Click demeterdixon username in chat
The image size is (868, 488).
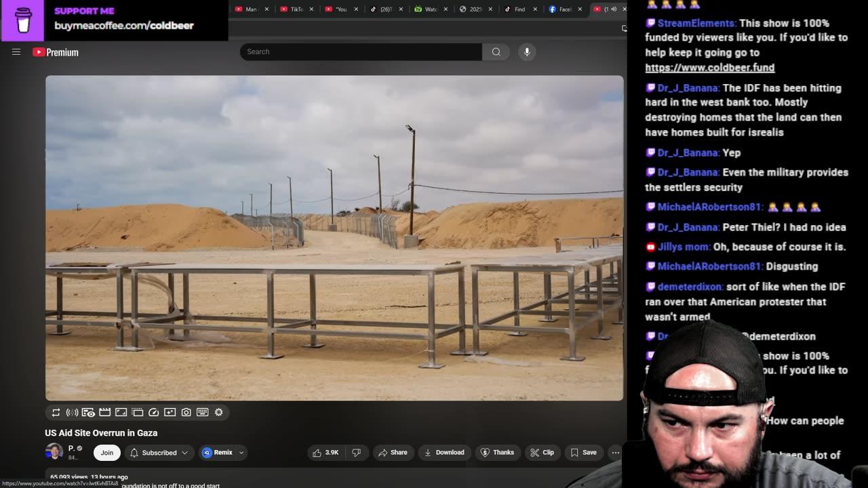(690, 287)
